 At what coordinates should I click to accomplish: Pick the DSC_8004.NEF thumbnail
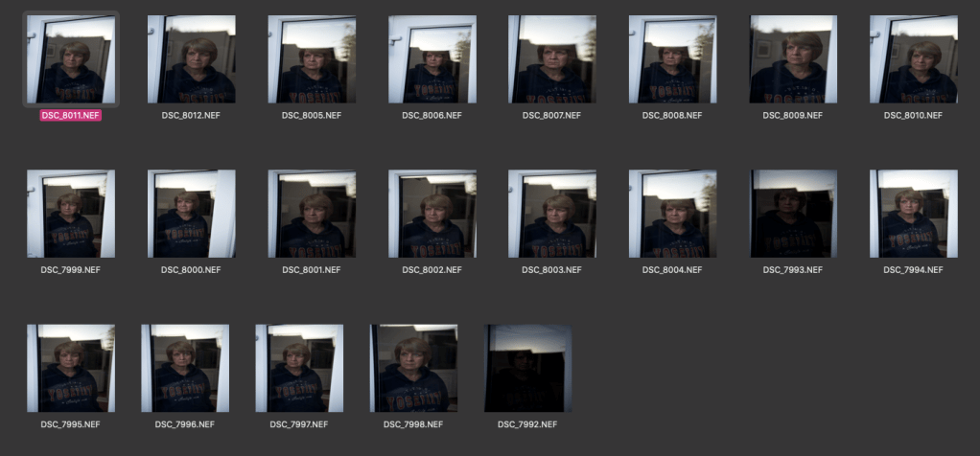[x=672, y=214]
